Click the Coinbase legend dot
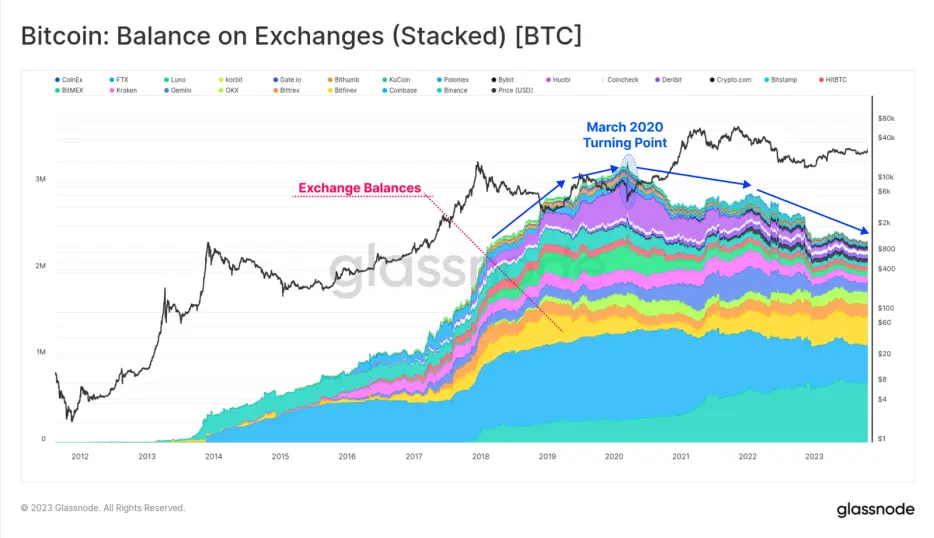 [x=384, y=91]
